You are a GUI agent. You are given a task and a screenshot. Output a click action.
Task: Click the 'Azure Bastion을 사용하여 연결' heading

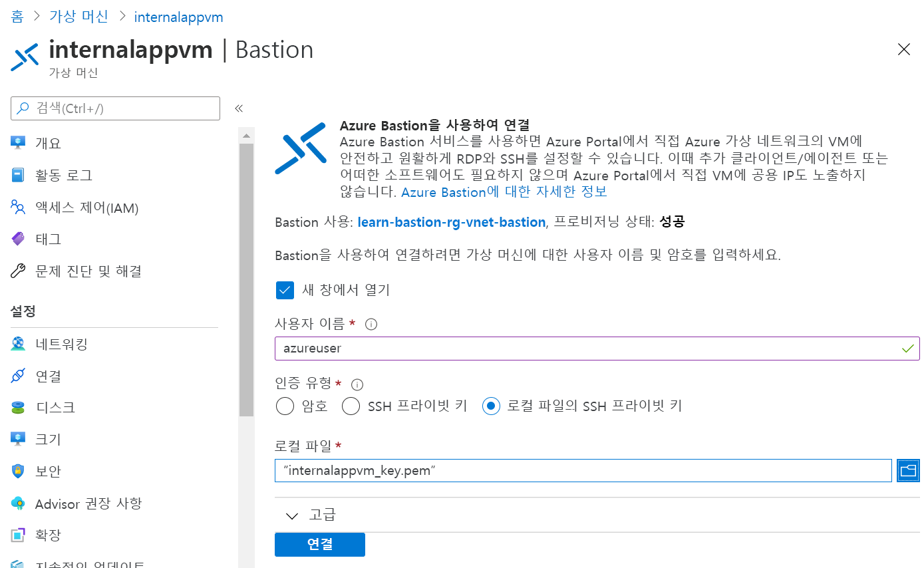[434, 125]
